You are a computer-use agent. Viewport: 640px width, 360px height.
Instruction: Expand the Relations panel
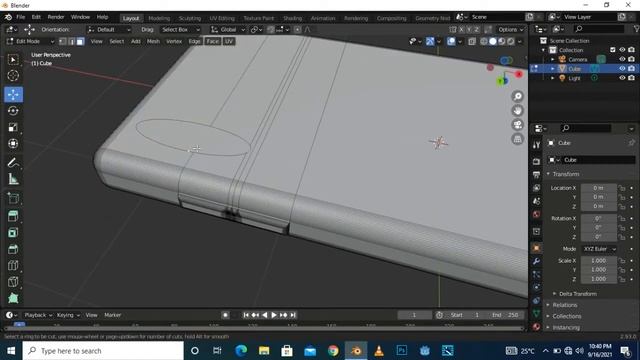coord(565,305)
